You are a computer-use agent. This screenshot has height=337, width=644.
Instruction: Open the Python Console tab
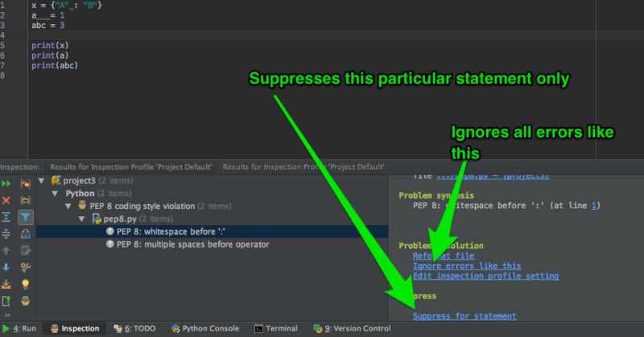[205, 329]
